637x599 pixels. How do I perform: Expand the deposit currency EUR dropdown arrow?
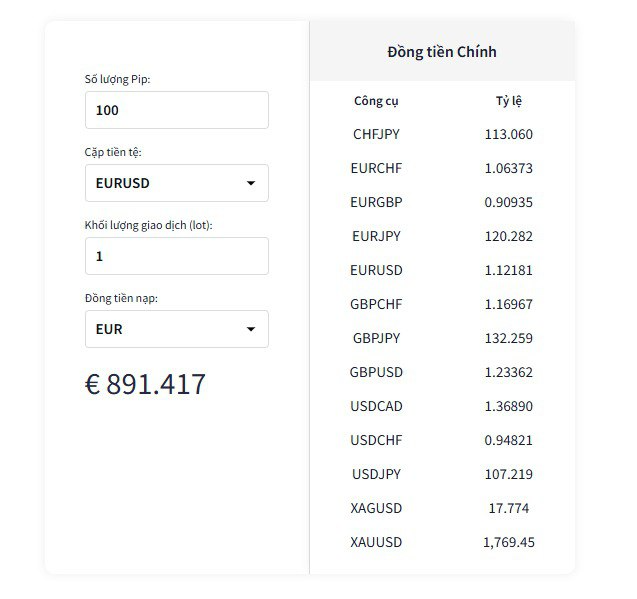[251, 329]
